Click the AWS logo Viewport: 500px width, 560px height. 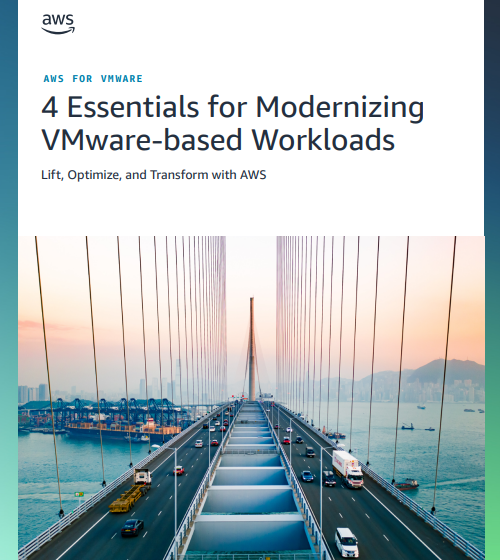(x=58, y=24)
